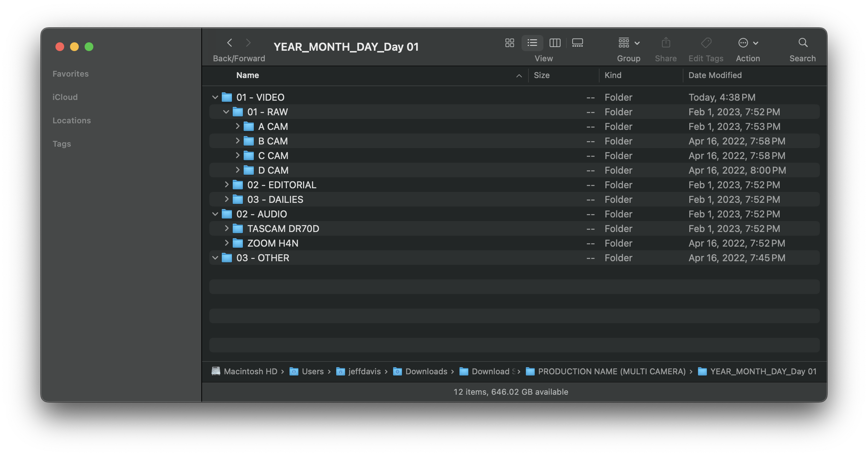Collapse the 02 - AUDIO folder

coord(215,214)
